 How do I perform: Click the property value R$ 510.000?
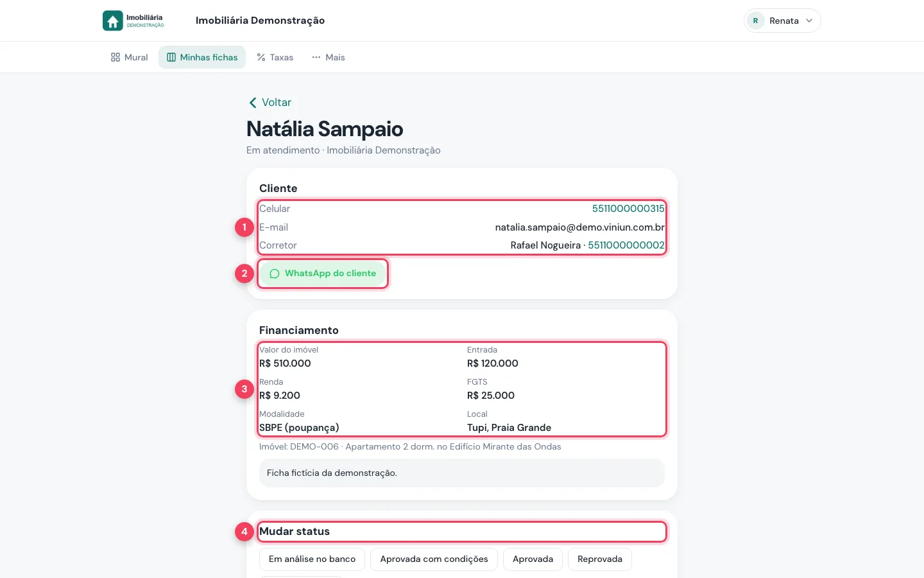click(285, 363)
